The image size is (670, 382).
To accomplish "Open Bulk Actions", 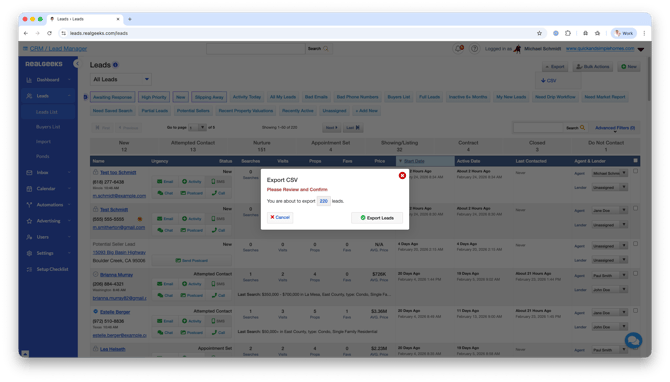I will tap(593, 67).
